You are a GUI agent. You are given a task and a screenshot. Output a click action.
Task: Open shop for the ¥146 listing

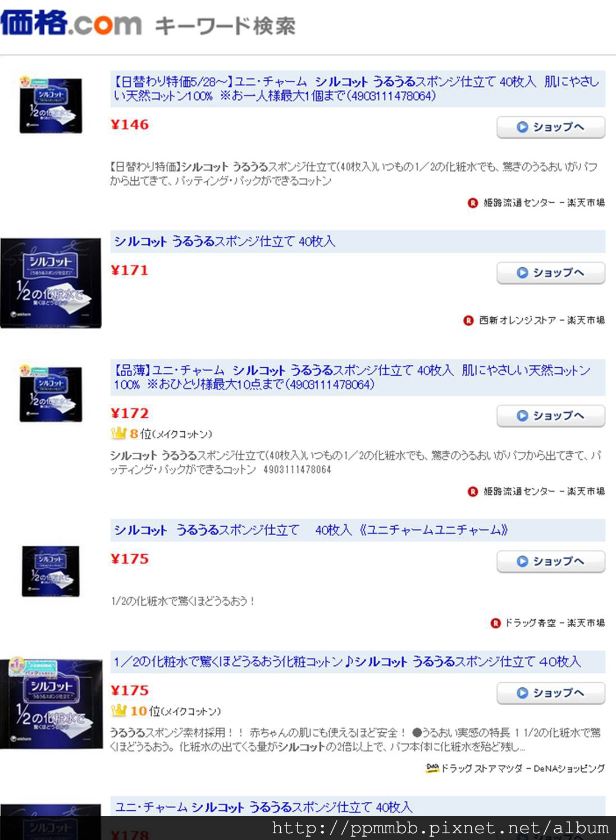click(x=550, y=127)
